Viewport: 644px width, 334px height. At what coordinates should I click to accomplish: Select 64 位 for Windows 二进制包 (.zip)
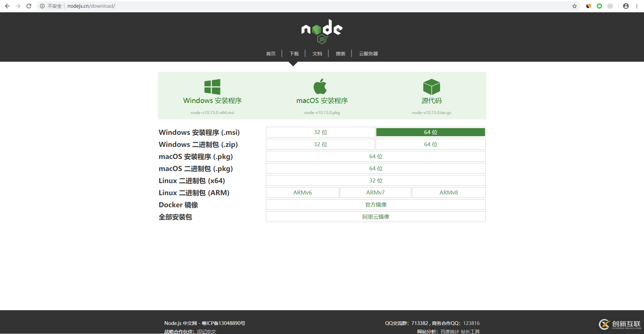click(431, 144)
